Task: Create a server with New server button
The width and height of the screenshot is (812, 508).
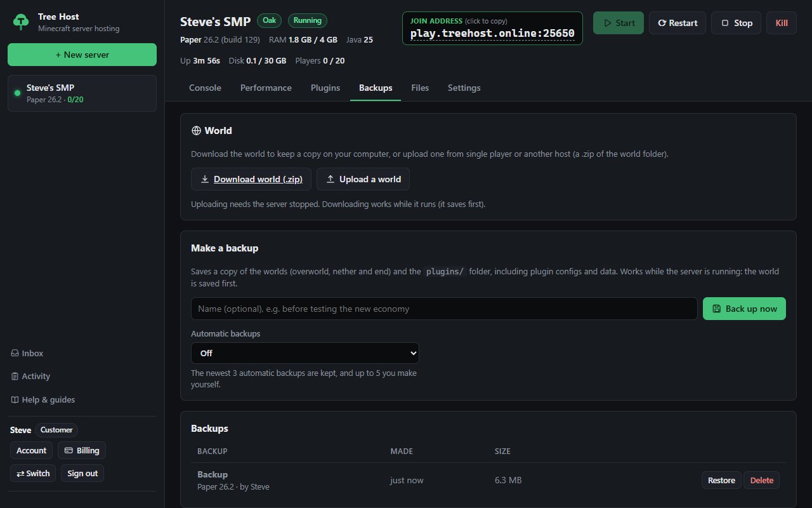Action: 82,55
